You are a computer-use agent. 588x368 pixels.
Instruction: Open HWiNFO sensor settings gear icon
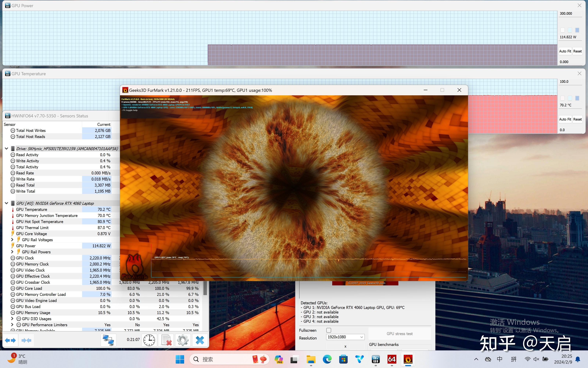(183, 340)
